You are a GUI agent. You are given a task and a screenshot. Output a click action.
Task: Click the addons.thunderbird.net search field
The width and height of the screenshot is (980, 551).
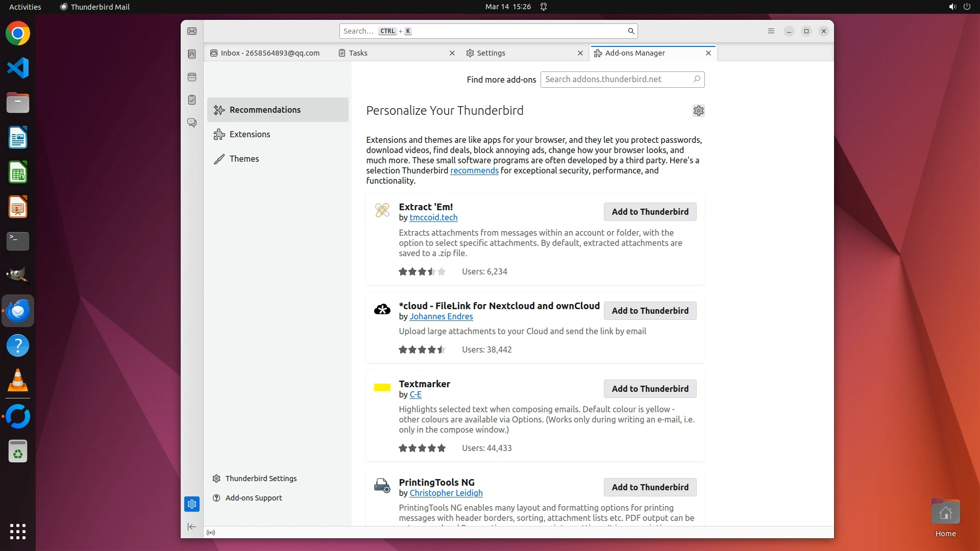click(617, 79)
